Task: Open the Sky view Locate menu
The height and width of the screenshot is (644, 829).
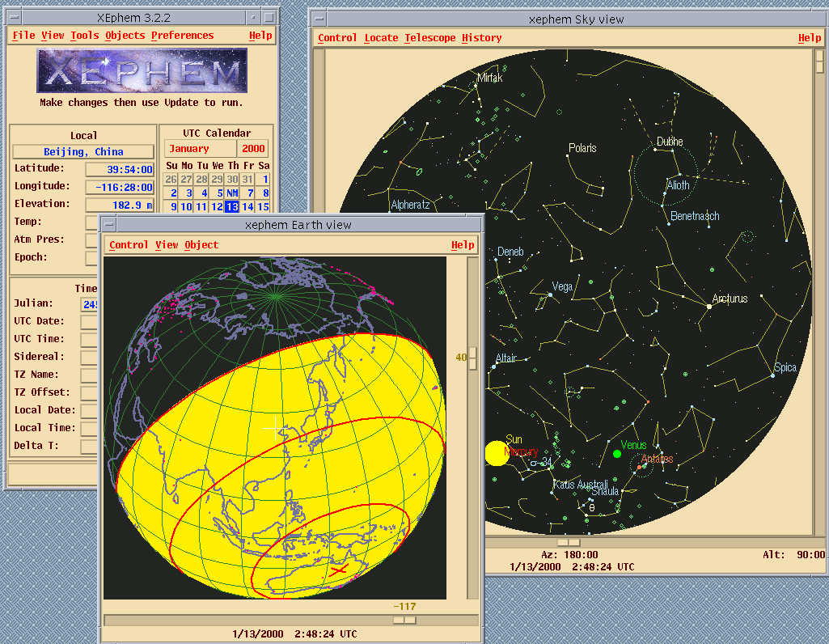Action: point(381,38)
